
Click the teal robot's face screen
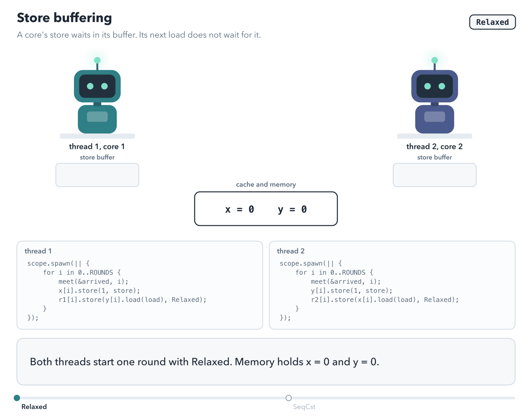click(x=97, y=86)
